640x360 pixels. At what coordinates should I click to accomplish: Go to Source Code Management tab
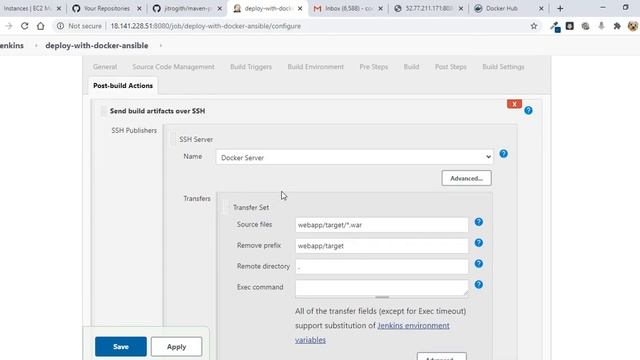(173, 67)
